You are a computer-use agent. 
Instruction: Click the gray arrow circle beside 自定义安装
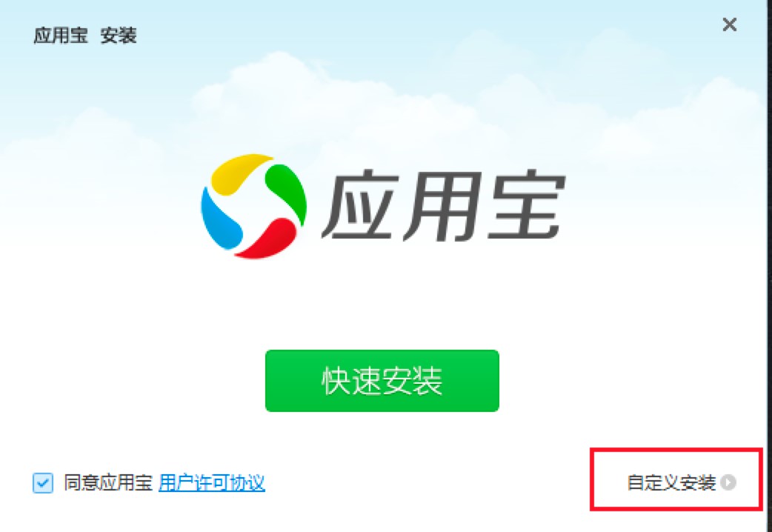(728, 483)
